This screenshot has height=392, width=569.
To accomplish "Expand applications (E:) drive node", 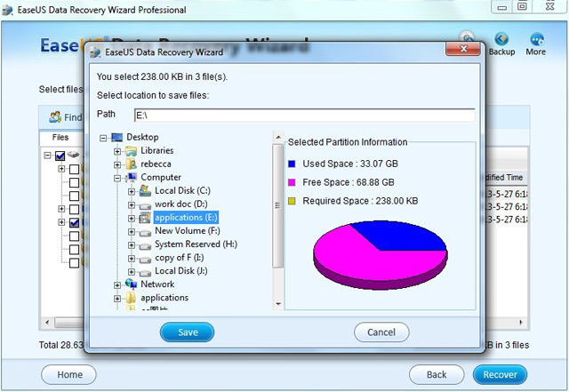I will [x=132, y=218].
